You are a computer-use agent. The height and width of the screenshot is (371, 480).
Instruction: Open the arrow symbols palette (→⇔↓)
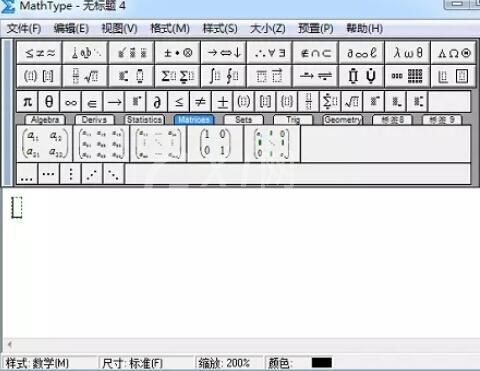pos(224,53)
